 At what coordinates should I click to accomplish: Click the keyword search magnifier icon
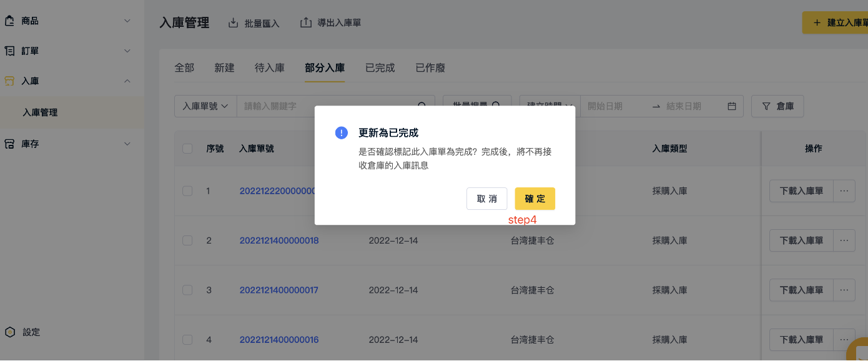coord(422,106)
